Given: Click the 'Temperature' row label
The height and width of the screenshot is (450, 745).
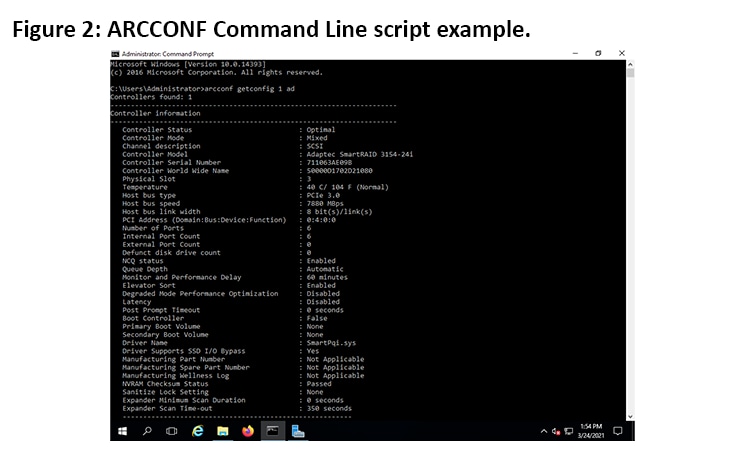Looking at the screenshot, I should click(145, 187).
